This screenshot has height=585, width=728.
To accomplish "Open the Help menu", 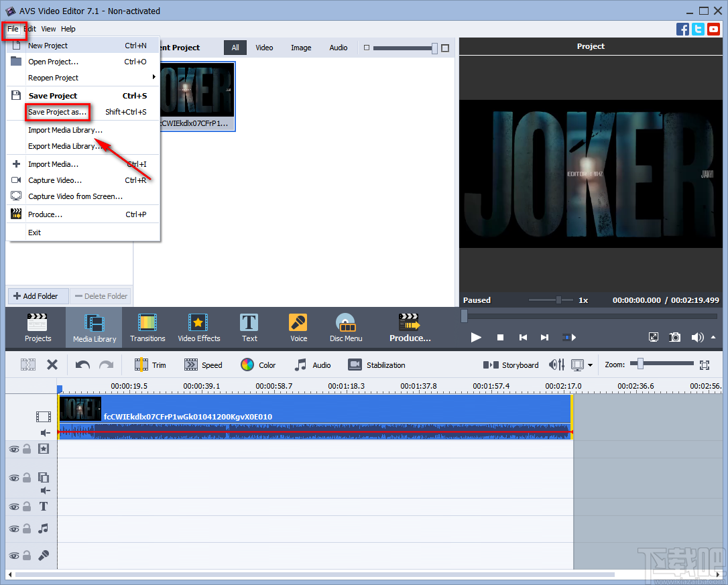I will (68, 29).
